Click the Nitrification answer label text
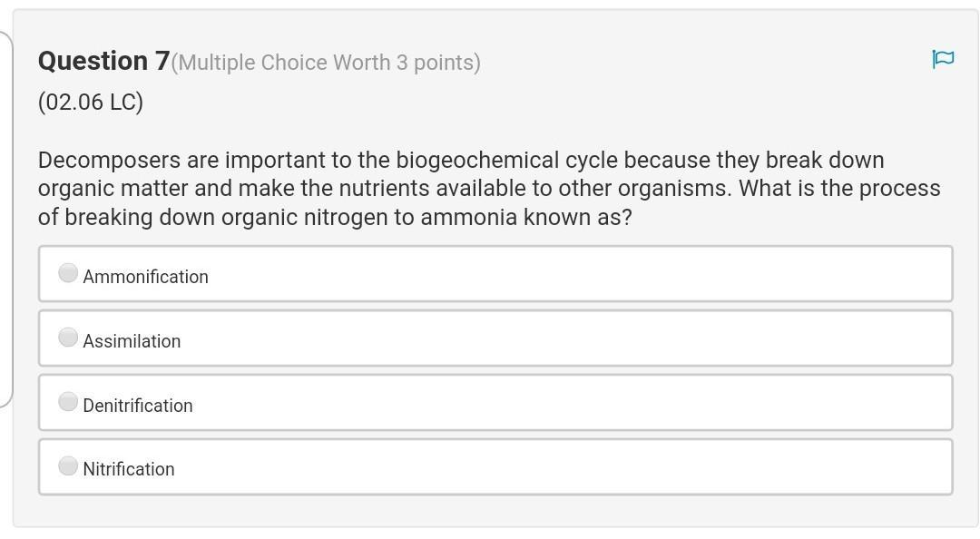The height and width of the screenshot is (539, 980). point(129,469)
